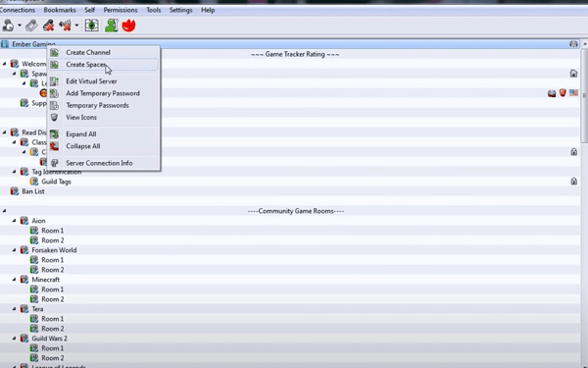Click the channel list scrollbar up arrow

pyautogui.click(x=585, y=44)
